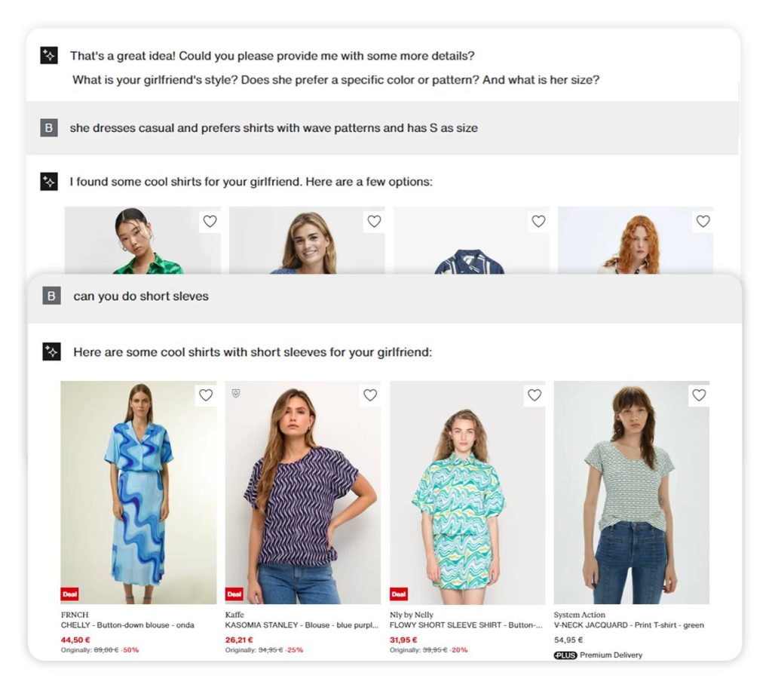Favorite the FRNCH blue wave blouse

[x=206, y=395]
